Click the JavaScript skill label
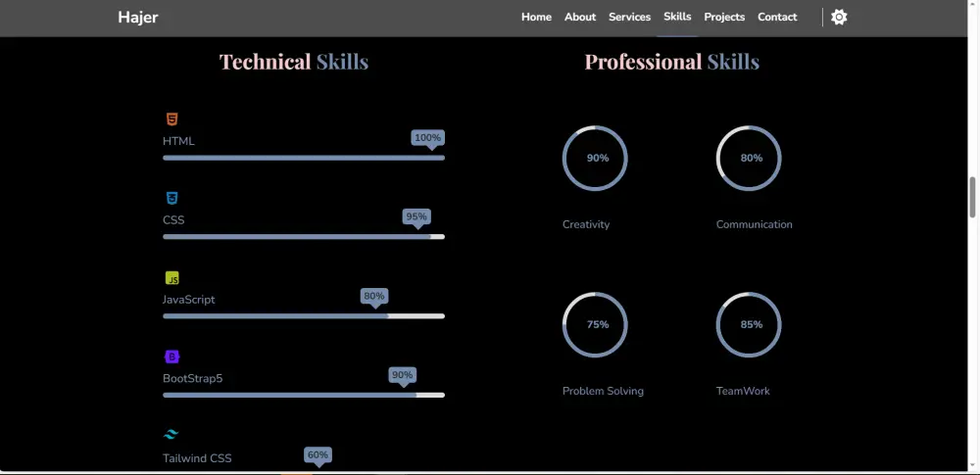Viewport: 980px width, 475px height. pos(189,300)
